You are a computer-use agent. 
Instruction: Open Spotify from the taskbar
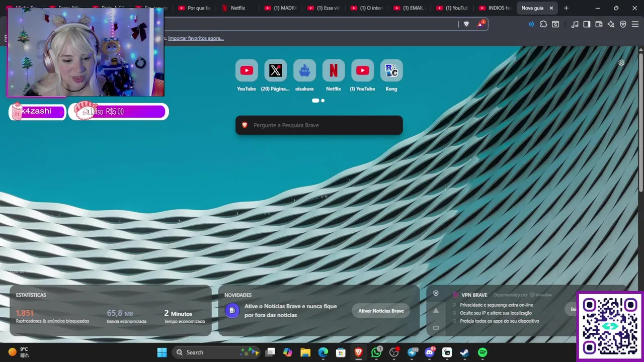(482, 352)
